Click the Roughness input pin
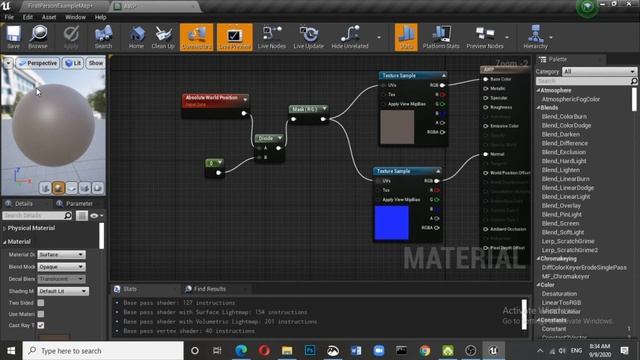This screenshot has width=640, height=360. pos(486,107)
